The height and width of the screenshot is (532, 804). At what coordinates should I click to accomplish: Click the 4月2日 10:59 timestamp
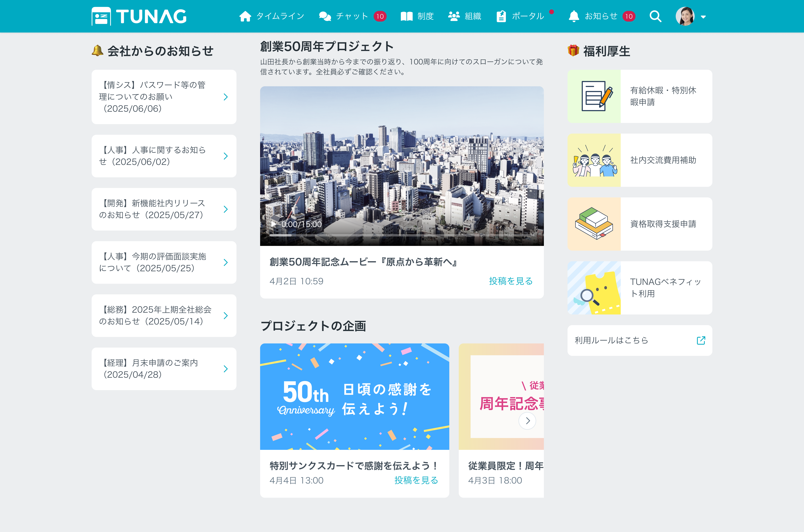296,281
